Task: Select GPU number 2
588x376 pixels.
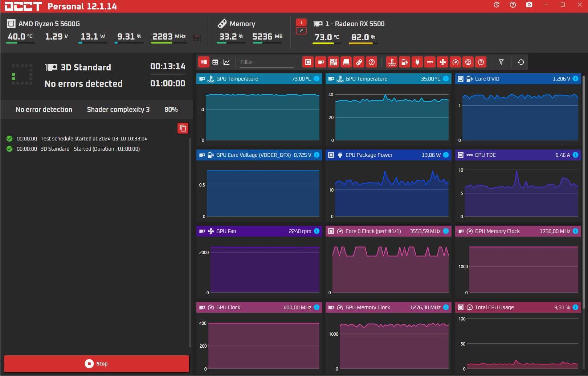Action: pyautogui.click(x=301, y=31)
